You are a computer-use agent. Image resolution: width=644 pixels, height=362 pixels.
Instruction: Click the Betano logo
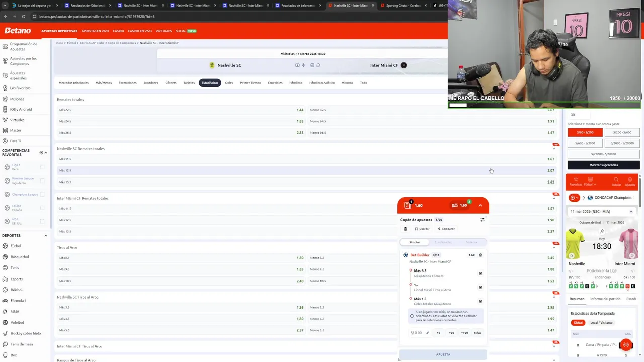pyautogui.click(x=18, y=31)
